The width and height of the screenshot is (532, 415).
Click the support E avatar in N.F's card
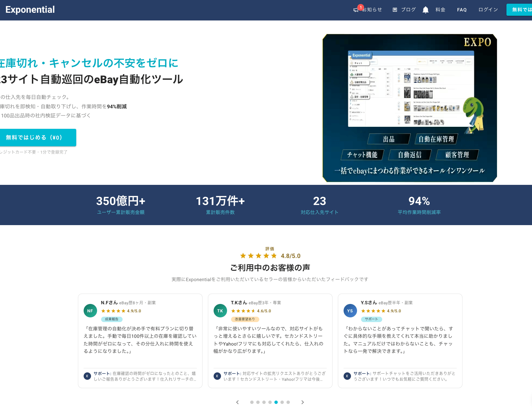(x=87, y=376)
